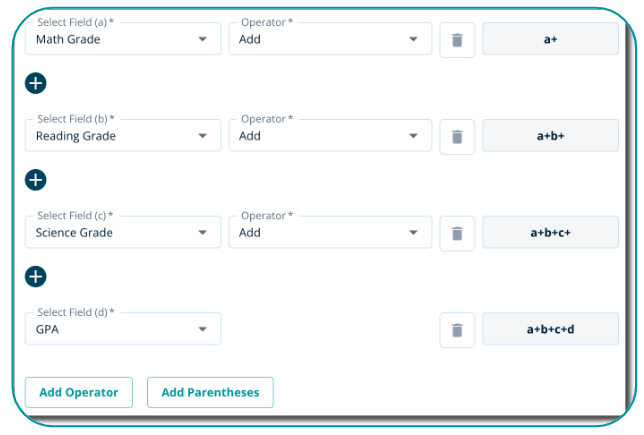This screenshot has width=644, height=435.
Task: Open the Reading Grade field dropdown
Action: pos(123,136)
